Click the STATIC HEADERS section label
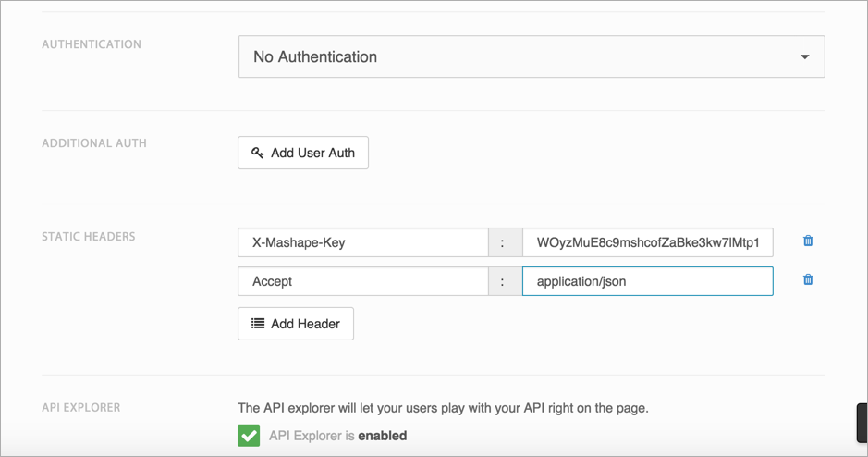The width and height of the screenshot is (868, 457). 89,237
